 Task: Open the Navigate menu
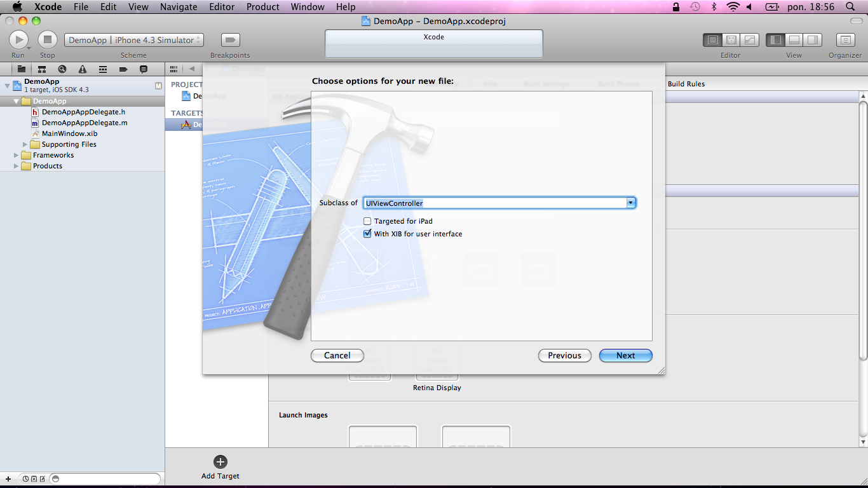point(179,7)
